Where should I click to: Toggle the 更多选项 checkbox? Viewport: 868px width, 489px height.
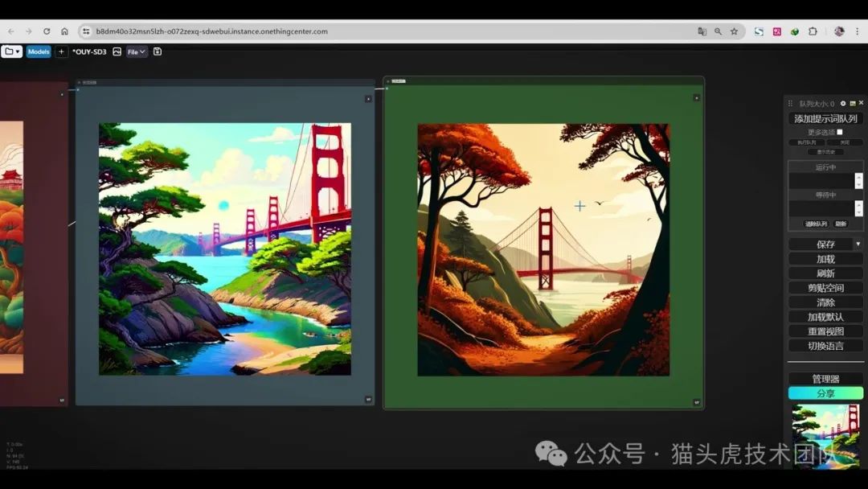click(x=840, y=132)
